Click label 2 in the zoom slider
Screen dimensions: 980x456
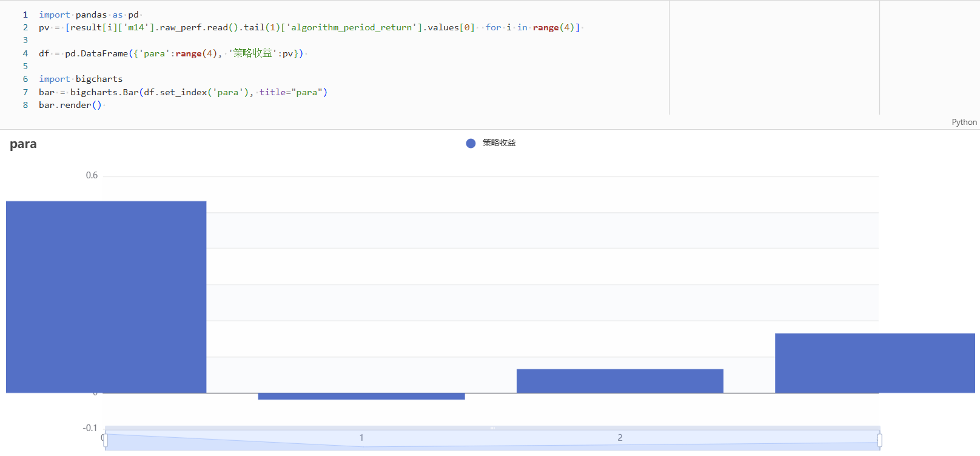(x=620, y=438)
